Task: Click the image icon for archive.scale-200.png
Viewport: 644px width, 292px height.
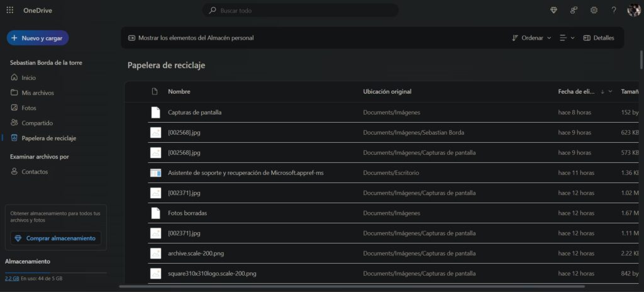Action: tap(155, 254)
